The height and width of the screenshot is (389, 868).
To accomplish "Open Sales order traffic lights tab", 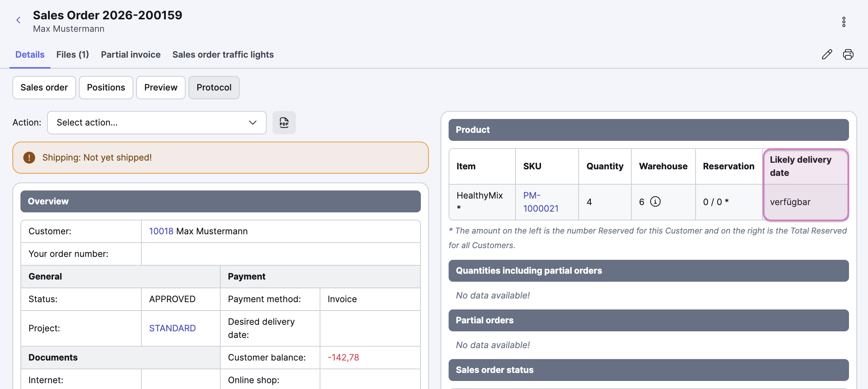I will click(223, 54).
